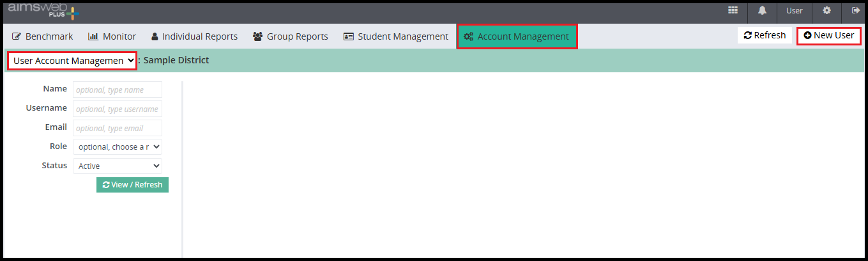Viewport: 868px width, 261px height.
Task: Click the sign out icon
Action: (855, 11)
